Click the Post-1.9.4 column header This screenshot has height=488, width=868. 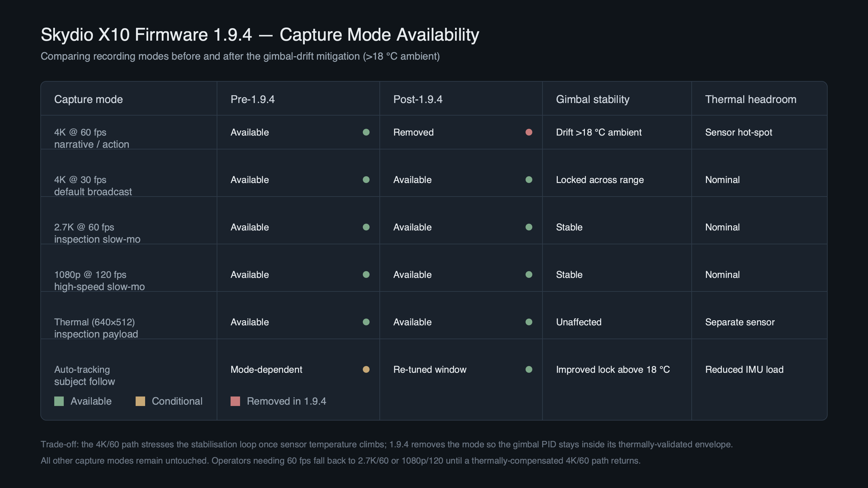[418, 99]
